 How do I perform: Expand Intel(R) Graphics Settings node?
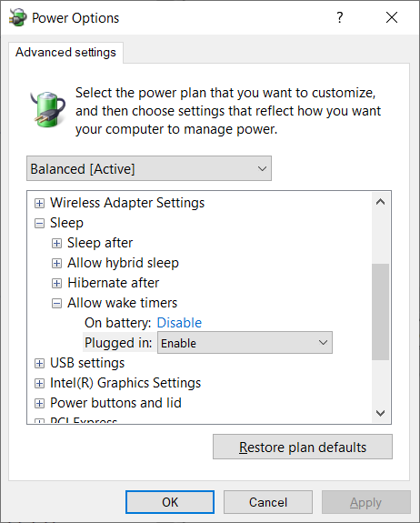[x=39, y=383]
